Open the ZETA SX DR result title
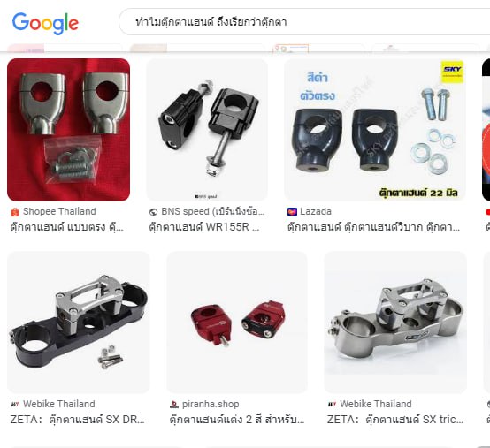Screen dimensions: 490x448 tap(78, 419)
